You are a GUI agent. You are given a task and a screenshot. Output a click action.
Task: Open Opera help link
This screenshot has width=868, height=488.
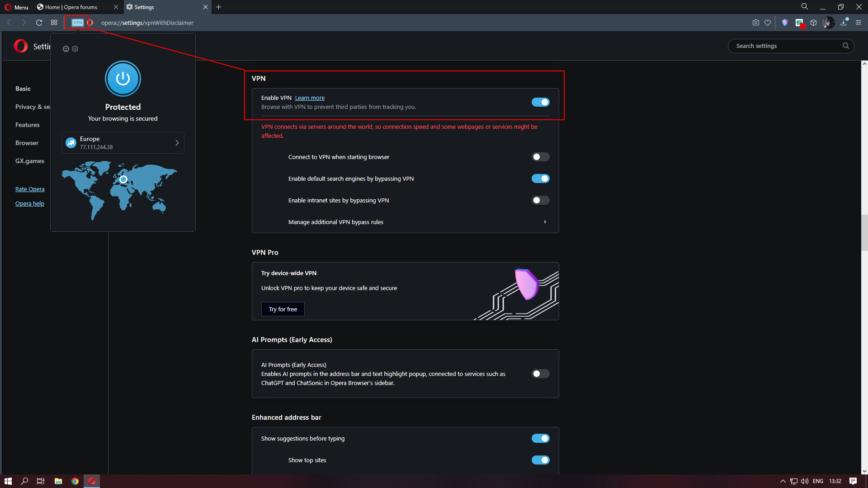coord(30,203)
